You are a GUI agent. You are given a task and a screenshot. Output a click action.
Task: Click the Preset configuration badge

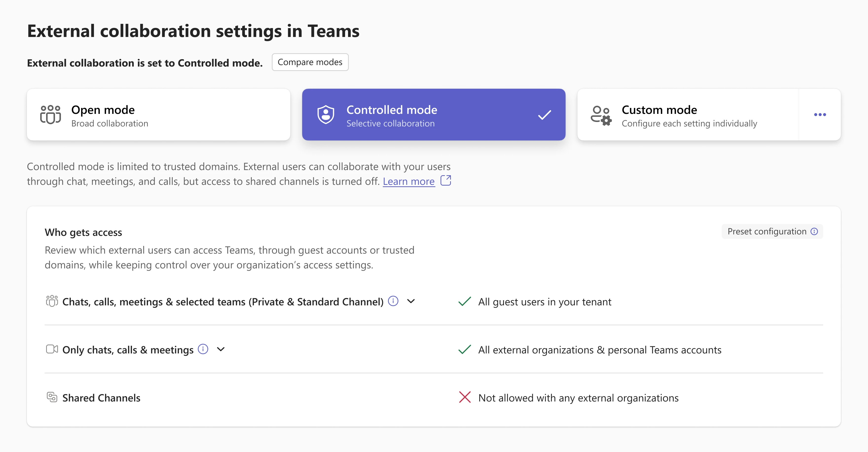coord(772,232)
